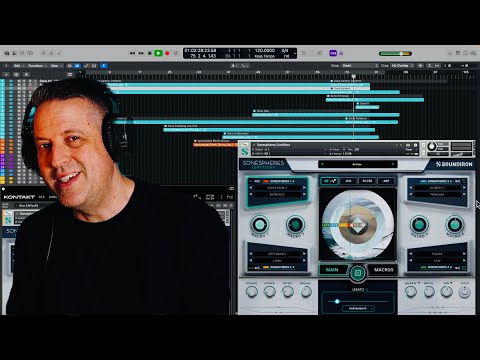Image resolution: width=480 pixels, height=360 pixels.
Task: Toggle the blue highlighted button in tracks menu bar
Action: [x=104, y=66]
